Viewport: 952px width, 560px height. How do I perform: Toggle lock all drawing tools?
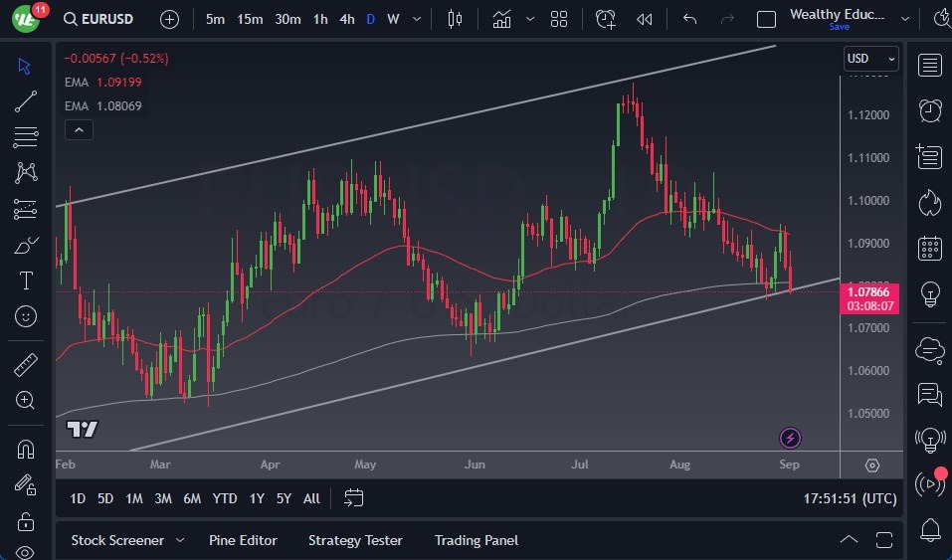click(26, 521)
